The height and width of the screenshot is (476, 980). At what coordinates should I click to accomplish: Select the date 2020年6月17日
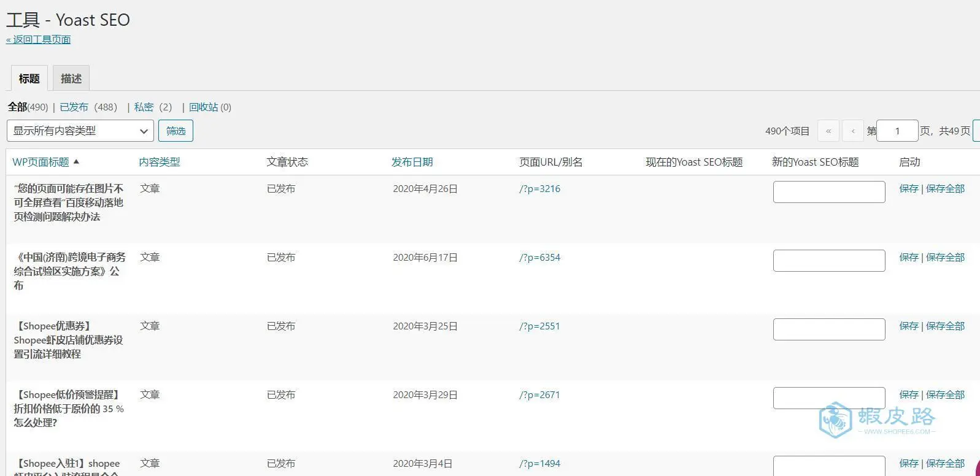[x=425, y=258]
